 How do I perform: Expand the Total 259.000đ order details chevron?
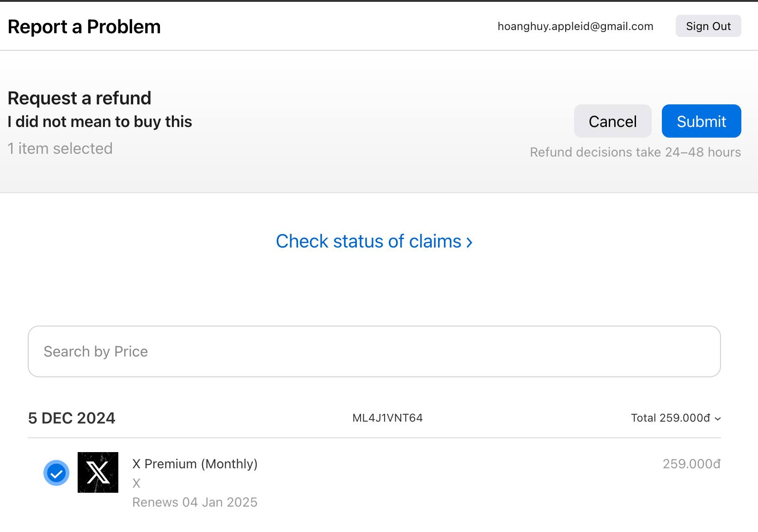[718, 418]
